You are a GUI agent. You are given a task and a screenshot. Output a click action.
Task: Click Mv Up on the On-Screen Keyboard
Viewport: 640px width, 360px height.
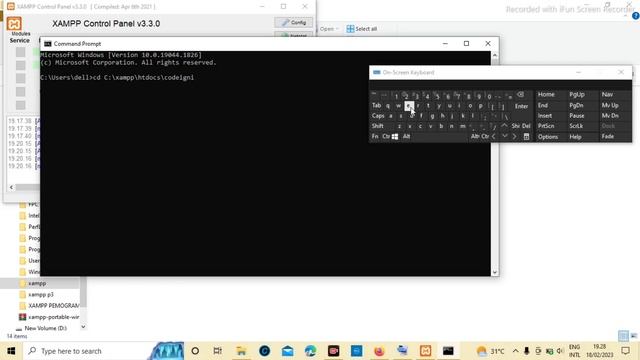coord(610,105)
